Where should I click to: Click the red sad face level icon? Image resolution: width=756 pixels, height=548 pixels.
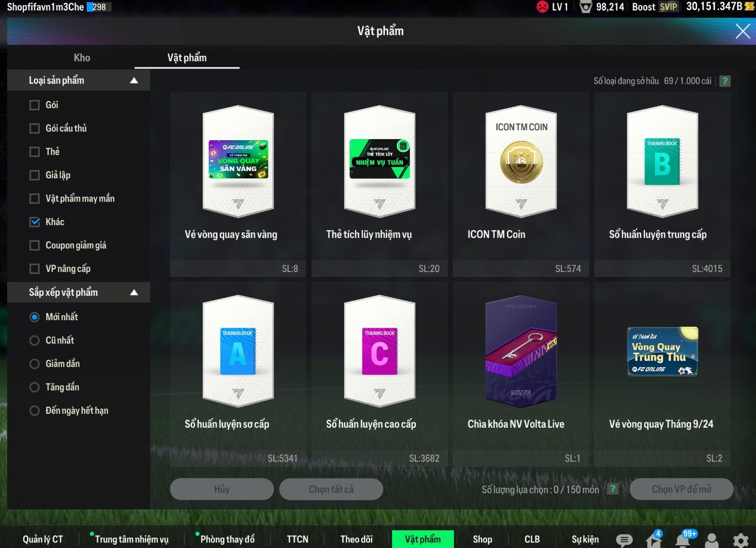(x=542, y=7)
